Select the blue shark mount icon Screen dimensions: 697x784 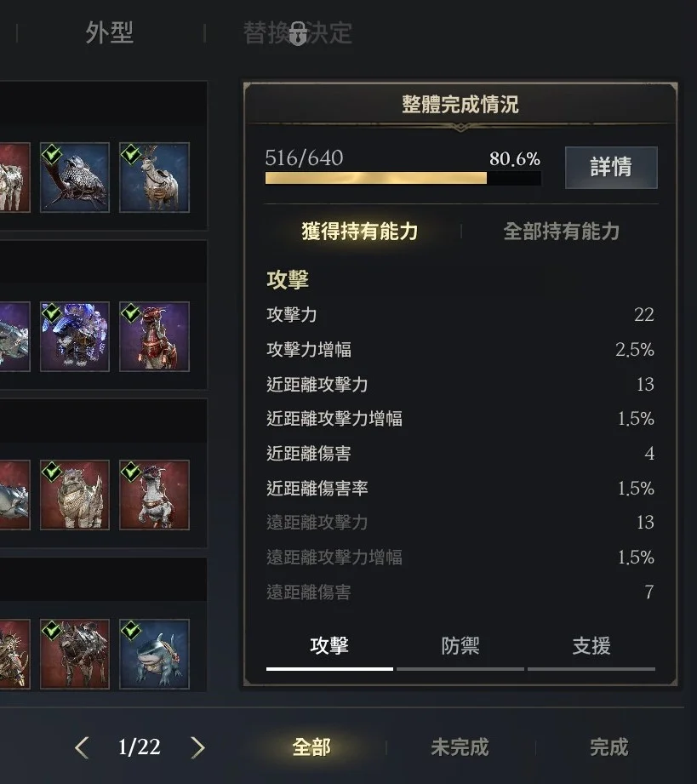pyautogui.click(x=155, y=654)
